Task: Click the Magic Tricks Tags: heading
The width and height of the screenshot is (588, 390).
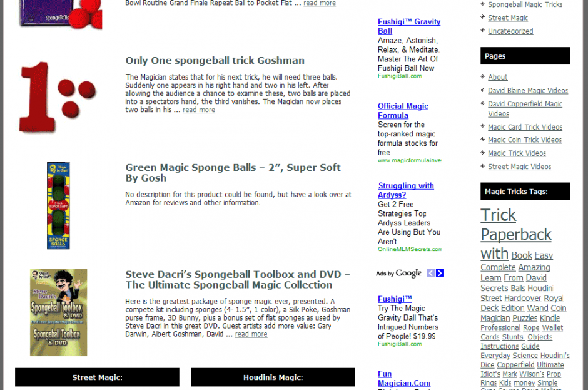Action: tap(525, 192)
